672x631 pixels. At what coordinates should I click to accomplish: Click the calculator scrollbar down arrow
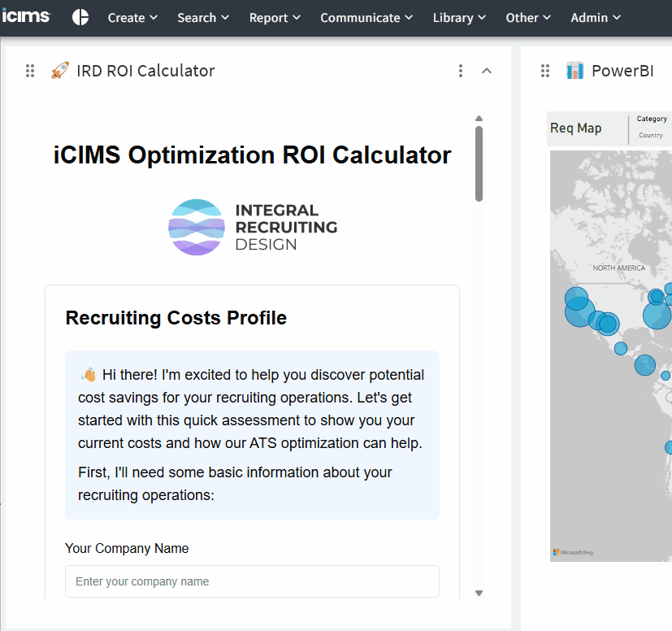point(479,593)
